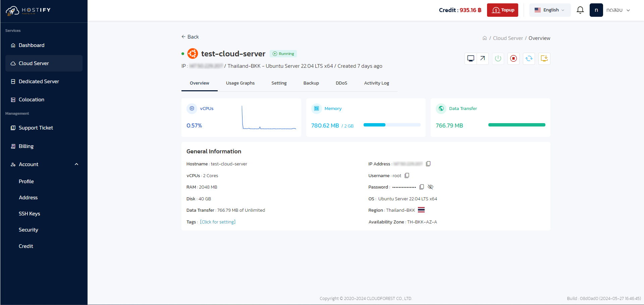Open SSH Keys under Account

tap(29, 214)
